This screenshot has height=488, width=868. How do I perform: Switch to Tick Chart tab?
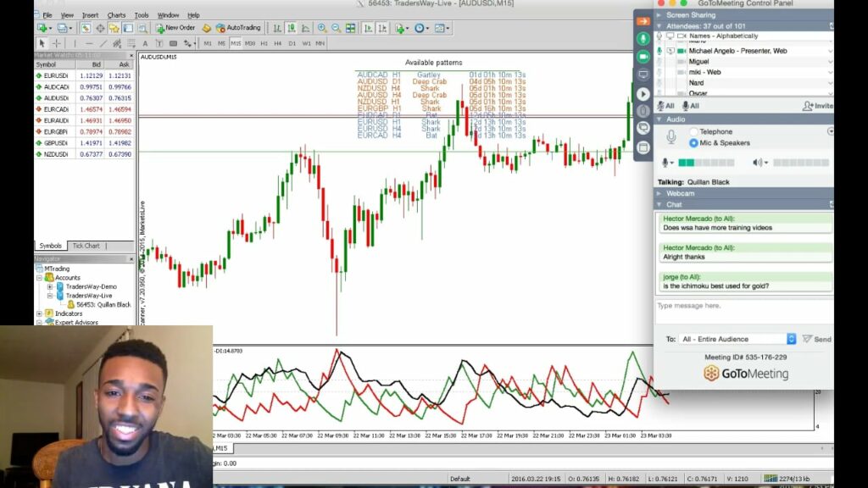click(86, 246)
